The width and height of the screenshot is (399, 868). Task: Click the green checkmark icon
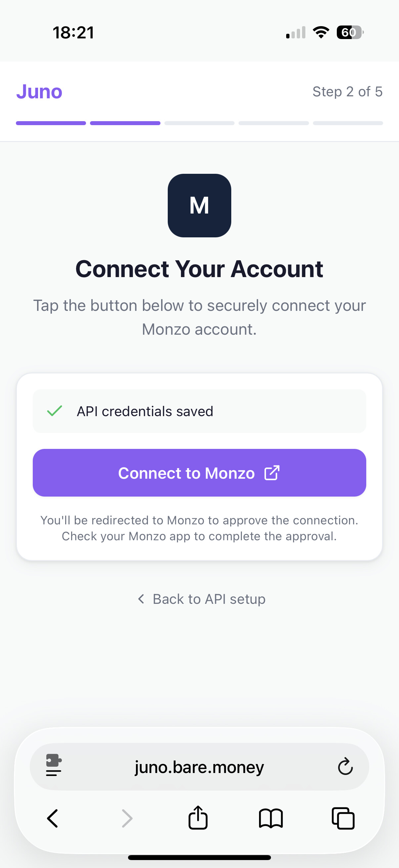pyautogui.click(x=54, y=411)
